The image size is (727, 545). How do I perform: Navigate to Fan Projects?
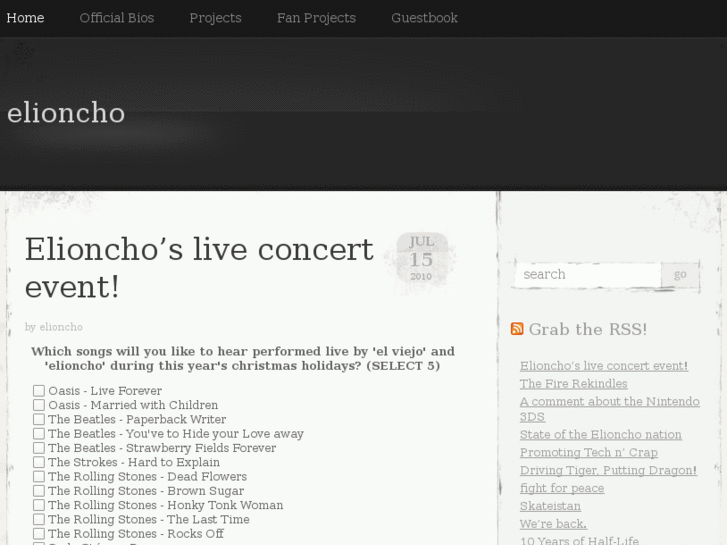(x=317, y=18)
